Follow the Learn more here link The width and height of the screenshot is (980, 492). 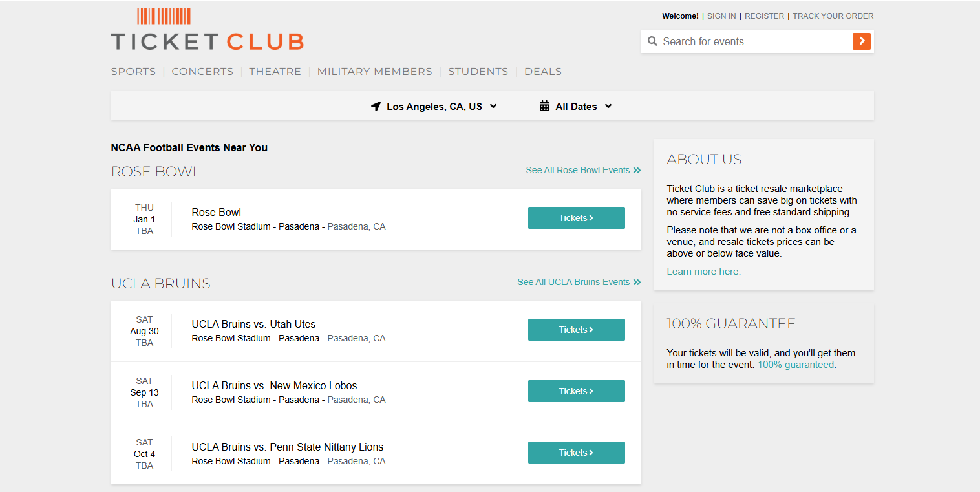tap(703, 272)
